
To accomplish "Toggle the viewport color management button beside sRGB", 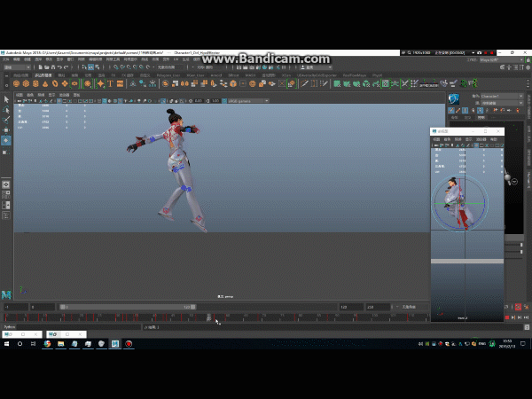I will (224, 101).
